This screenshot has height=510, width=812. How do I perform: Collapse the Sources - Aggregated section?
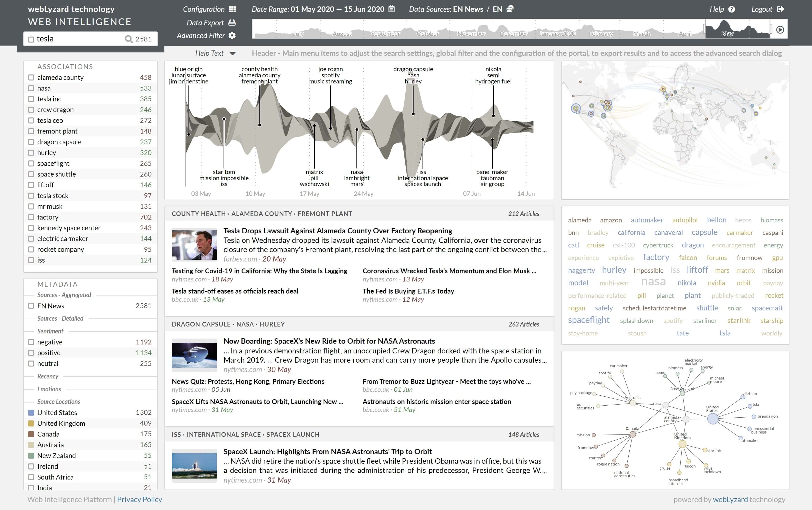64,295
